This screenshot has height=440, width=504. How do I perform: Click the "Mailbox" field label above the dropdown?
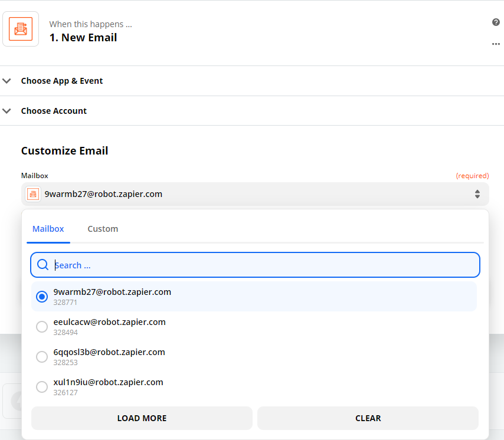(x=35, y=176)
